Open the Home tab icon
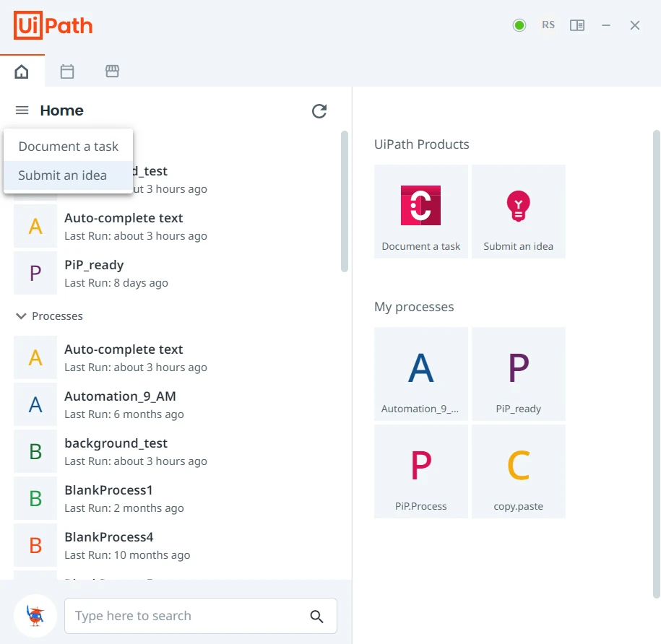Viewport: 661px width, 644px height. [22, 71]
